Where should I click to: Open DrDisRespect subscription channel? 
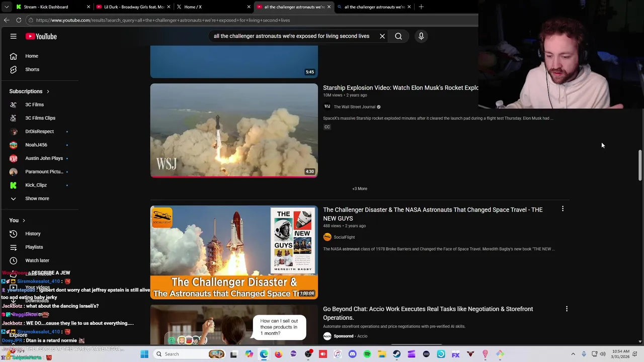[x=39, y=131]
